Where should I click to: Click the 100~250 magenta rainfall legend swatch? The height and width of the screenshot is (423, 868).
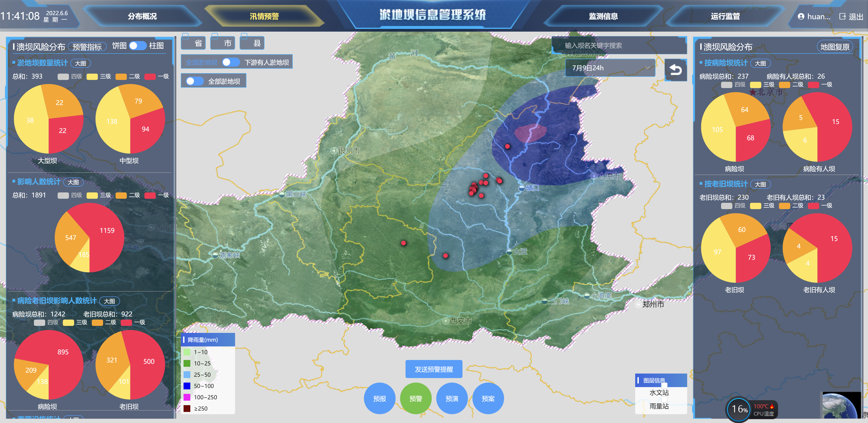(x=187, y=397)
